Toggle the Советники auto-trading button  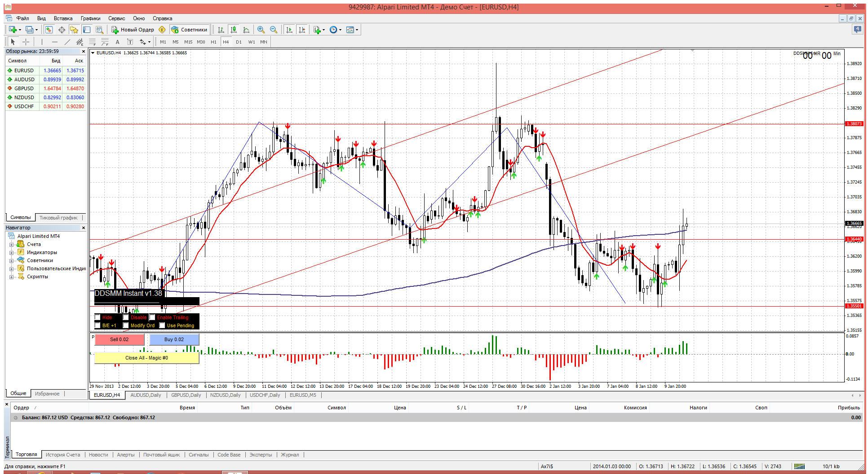189,30
